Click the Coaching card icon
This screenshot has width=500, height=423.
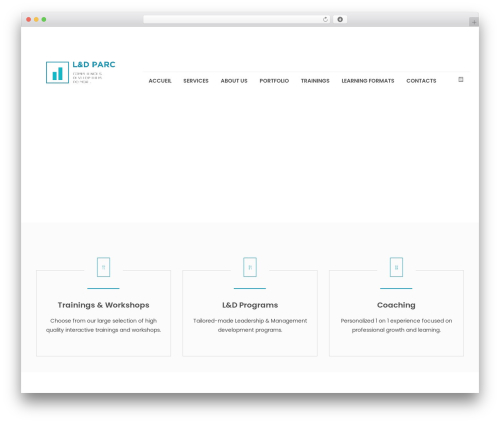pyautogui.click(x=396, y=267)
